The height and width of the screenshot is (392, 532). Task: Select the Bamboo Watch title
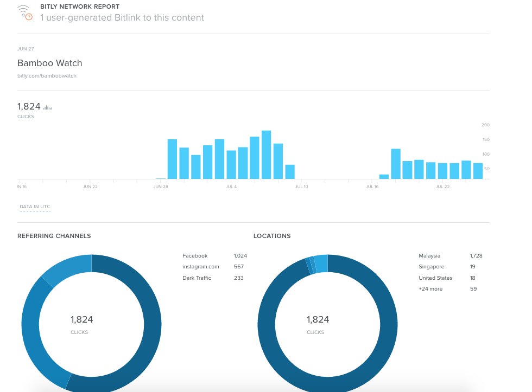(49, 63)
